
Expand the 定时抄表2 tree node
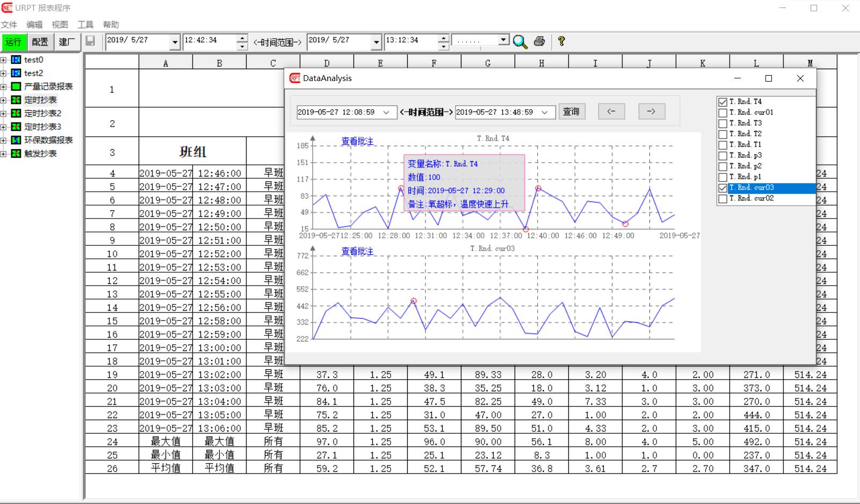(x=3, y=113)
